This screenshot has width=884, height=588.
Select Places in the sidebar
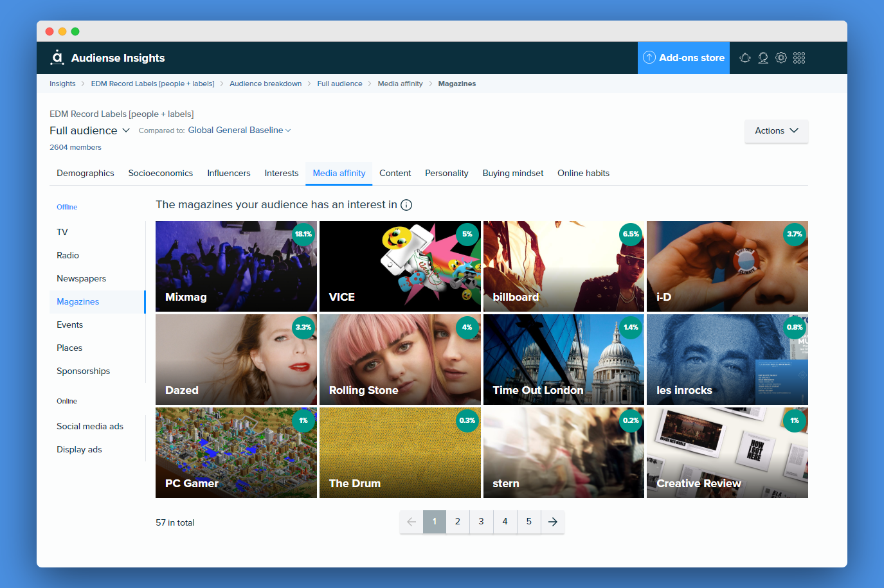[97, 348]
